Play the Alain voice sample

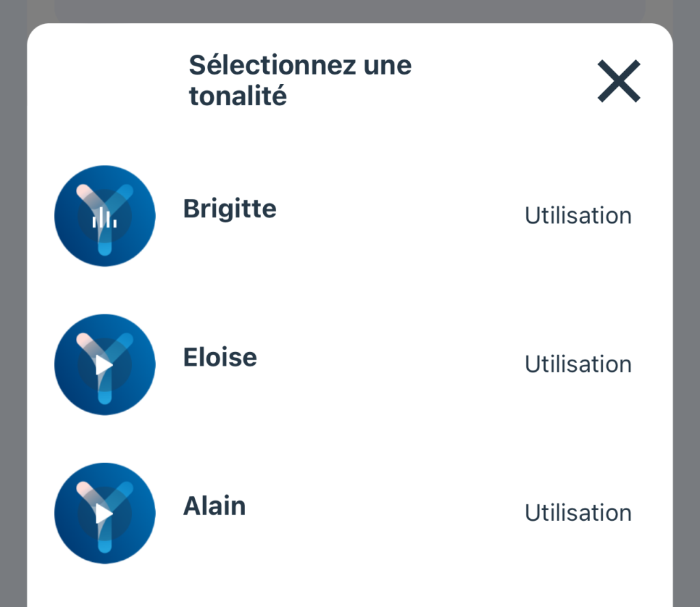[105, 513]
